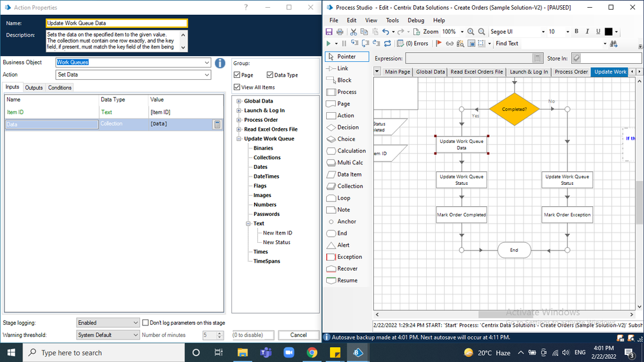Toggle the Data Type group checkbox

click(270, 75)
